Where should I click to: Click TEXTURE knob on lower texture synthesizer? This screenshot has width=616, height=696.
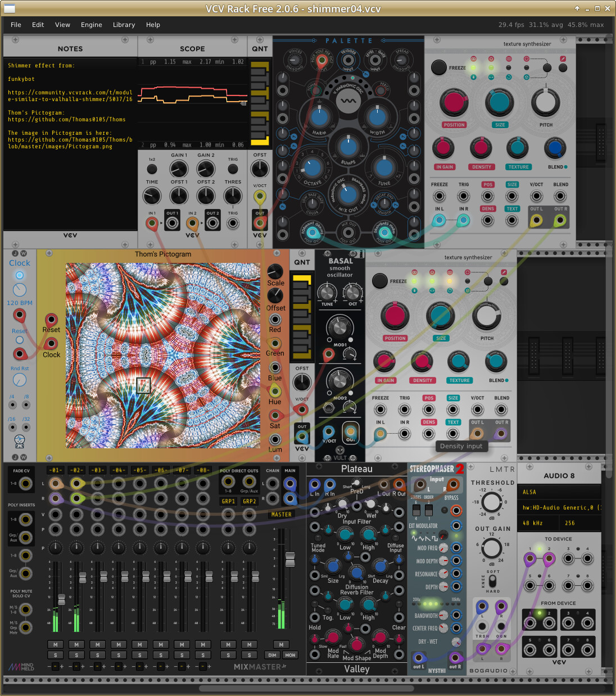click(459, 362)
